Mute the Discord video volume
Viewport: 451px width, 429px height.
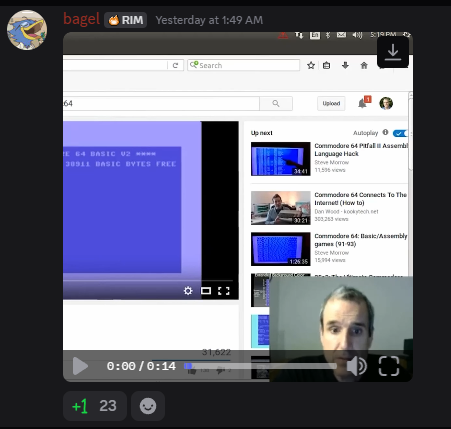[x=357, y=366]
